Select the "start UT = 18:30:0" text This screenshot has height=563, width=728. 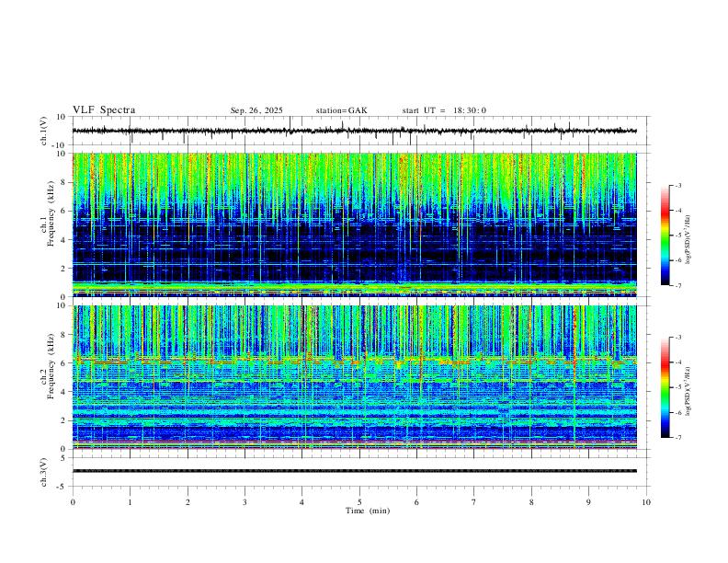click(x=444, y=110)
